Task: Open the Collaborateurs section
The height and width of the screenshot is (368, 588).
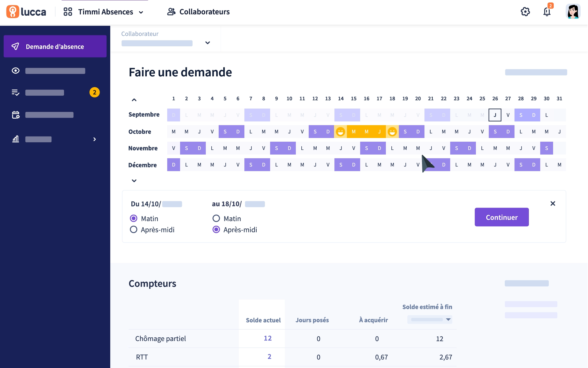Action: (x=198, y=12)
